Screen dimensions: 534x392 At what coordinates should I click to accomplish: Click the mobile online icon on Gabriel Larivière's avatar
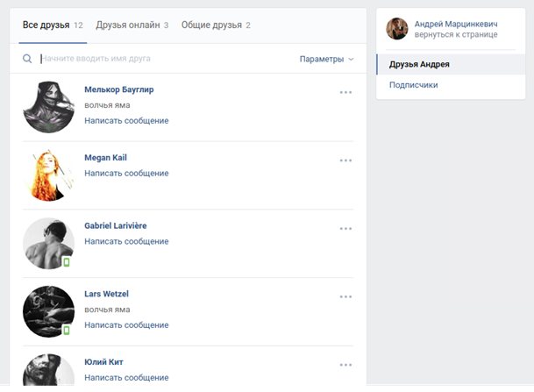67,262
